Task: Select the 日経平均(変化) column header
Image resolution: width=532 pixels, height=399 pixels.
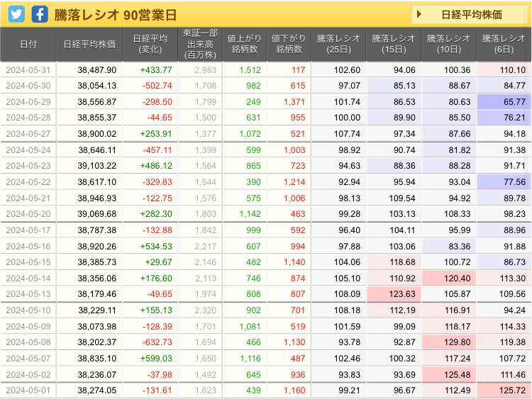Action: [x=150, y=45]
